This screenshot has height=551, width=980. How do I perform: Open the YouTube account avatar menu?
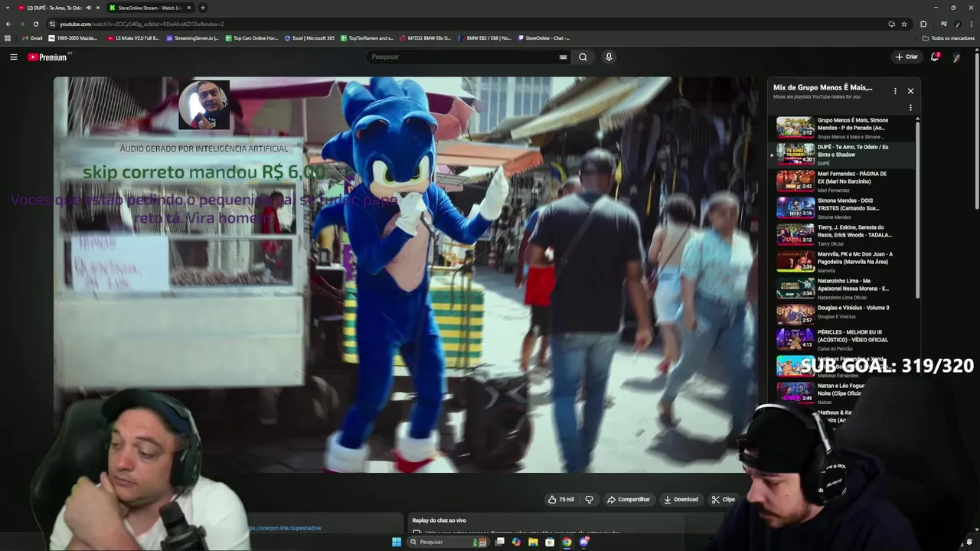957,57
